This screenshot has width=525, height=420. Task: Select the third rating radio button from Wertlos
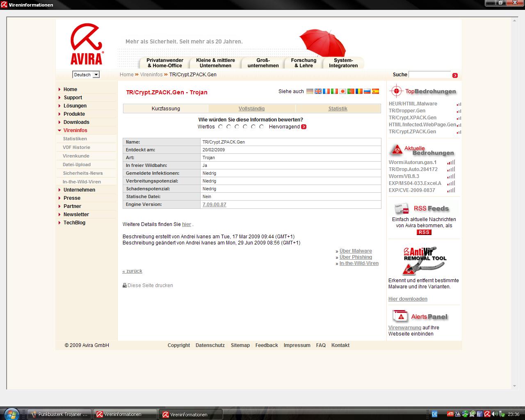pyautogui.click(x=237, y=127)
